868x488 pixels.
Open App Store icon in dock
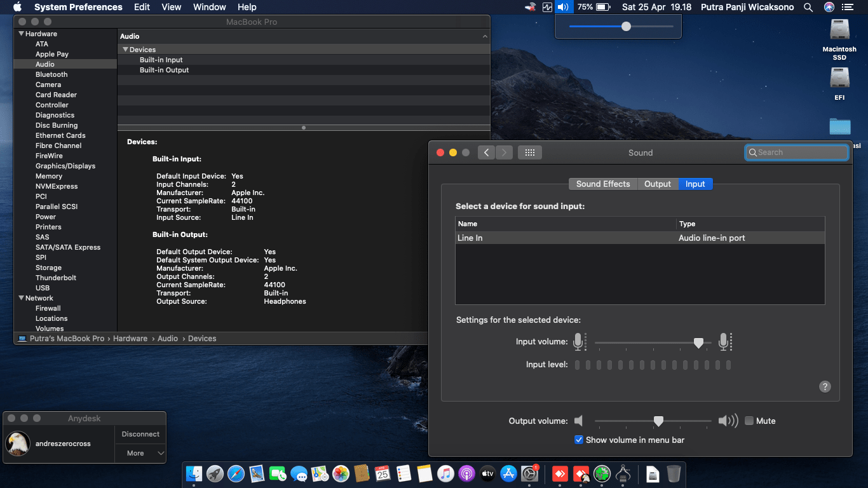(508, 473)
